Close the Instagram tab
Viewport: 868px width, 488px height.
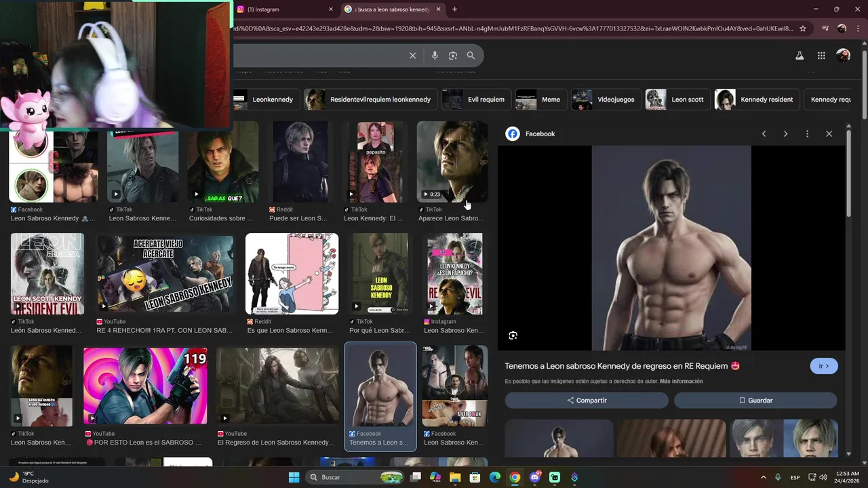click(331, 9)
